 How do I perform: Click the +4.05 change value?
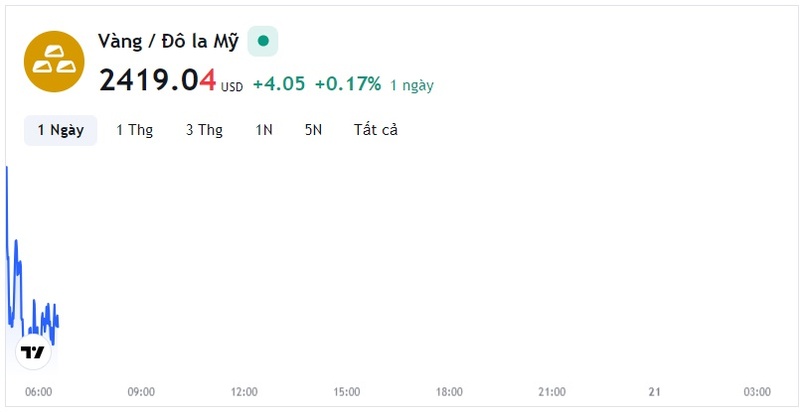[279, 84]
